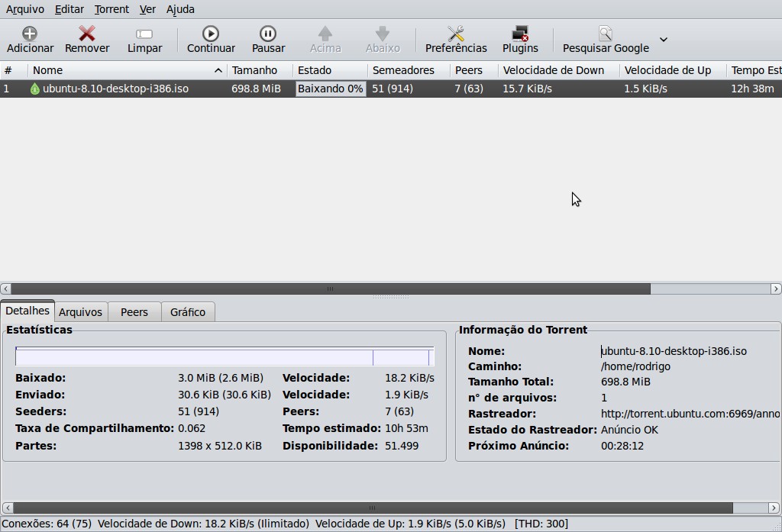Viewport: 782px width, 532px height.
Task: Click the 698.8 MiB size cell
Action: pos(256,89)
